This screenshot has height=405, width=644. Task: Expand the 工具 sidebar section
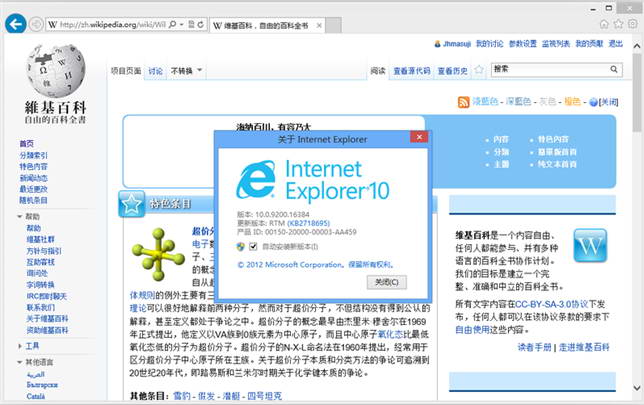[x=20, y=346]
